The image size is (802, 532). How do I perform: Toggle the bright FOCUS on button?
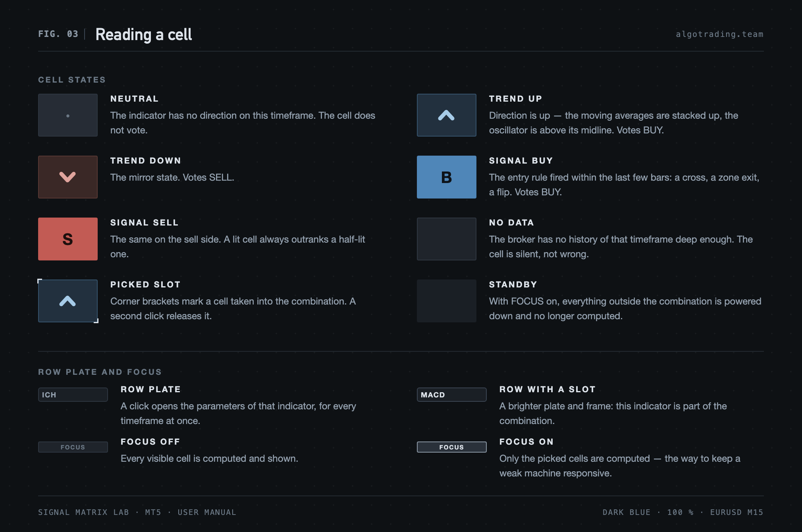[452, 447]
